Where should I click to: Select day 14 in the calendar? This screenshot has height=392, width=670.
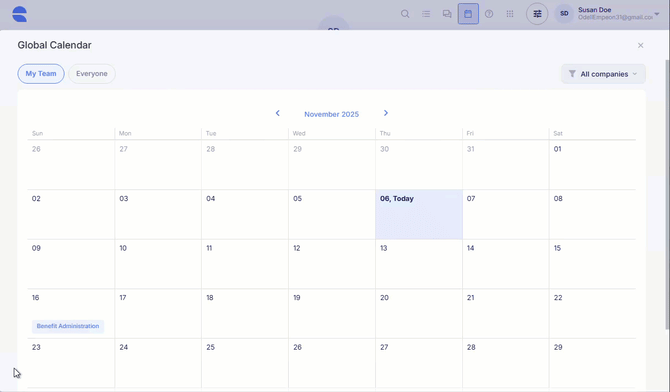[505, 264]
